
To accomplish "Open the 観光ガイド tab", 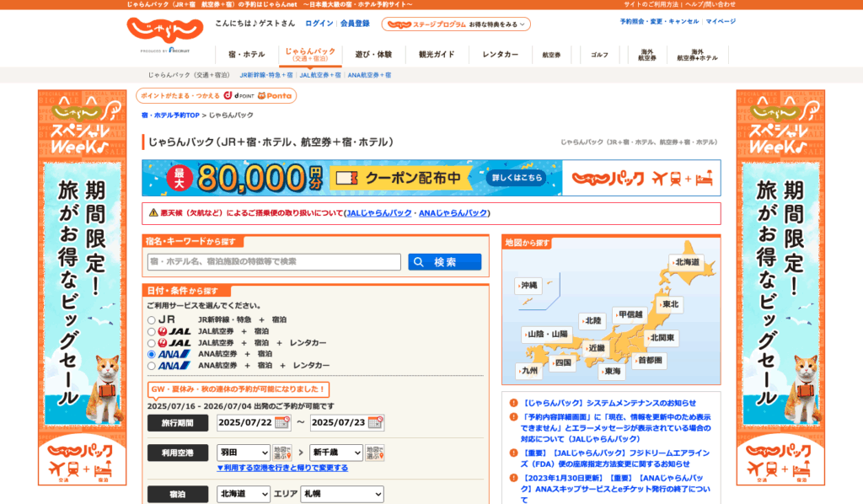I will (x=437, y=55).
